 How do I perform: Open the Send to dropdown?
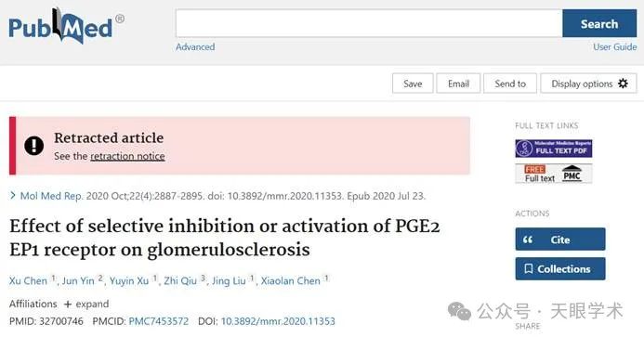[510, 84]
